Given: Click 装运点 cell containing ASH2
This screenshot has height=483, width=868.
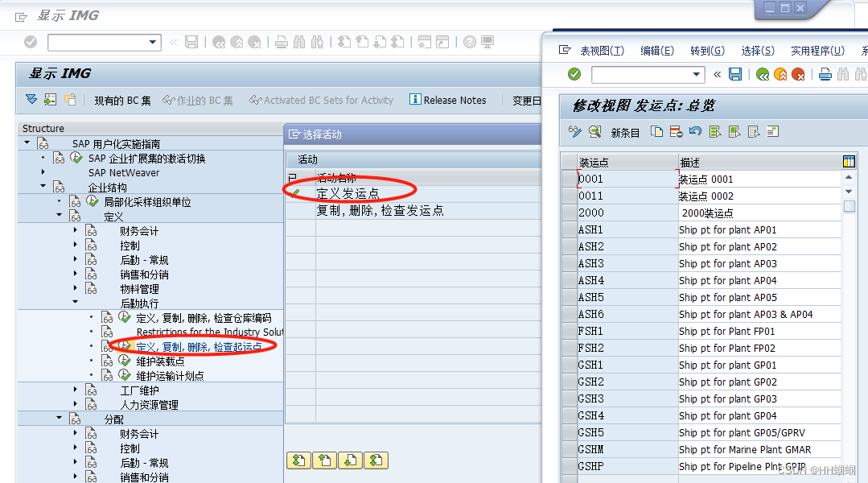Looking at the screenshot, I should pyautogui.click(x=627, y=246).
